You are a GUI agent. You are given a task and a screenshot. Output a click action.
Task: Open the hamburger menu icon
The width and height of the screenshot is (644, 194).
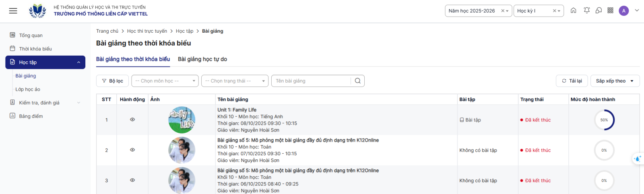click(13, 11)
